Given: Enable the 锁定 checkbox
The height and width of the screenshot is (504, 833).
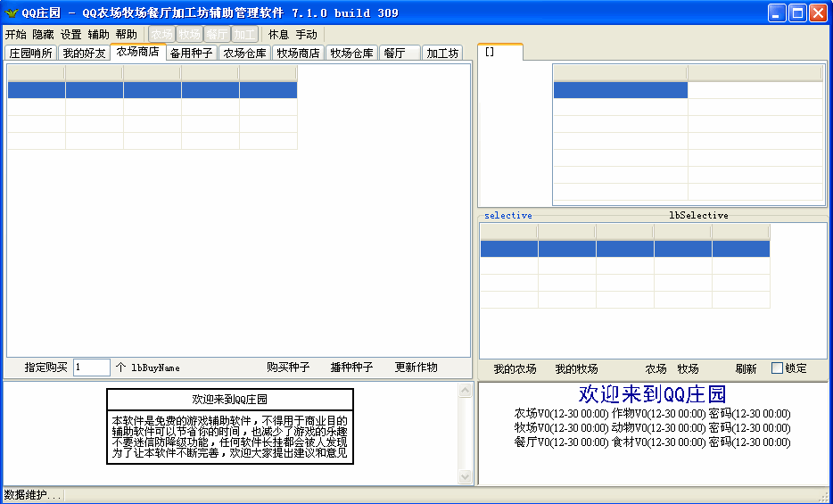Looking at the screenshot, I should [x=777, y=368].
